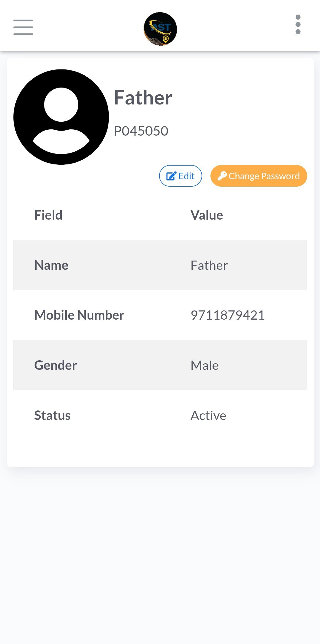Image resolution: width=320 pixels, height=644 pixels.
Task: Click the key icon on Change Password
Action: click(x=222, y=176)
